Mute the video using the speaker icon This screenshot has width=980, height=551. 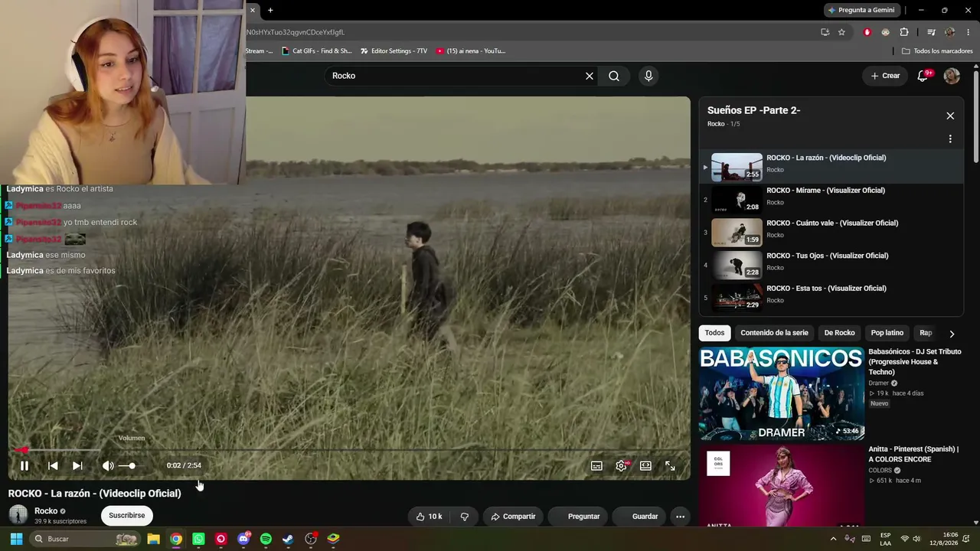[108, 465]
